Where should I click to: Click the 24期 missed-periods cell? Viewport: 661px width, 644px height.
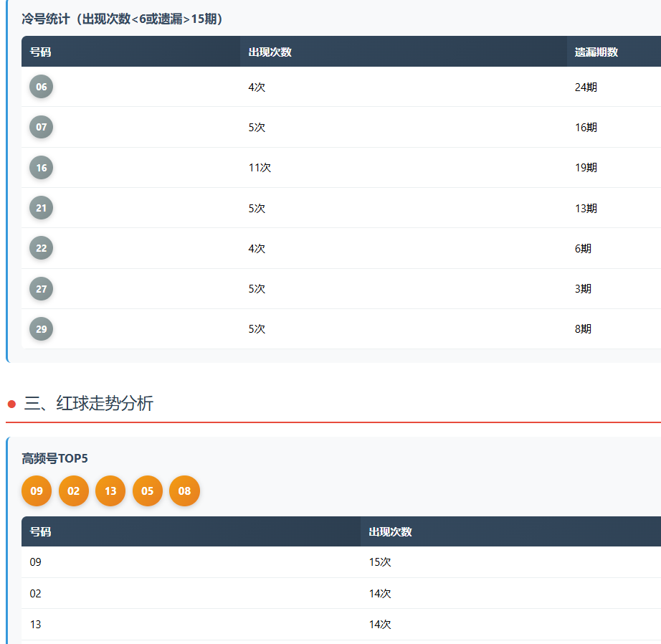pyautogui.click(x=586, y=87)
